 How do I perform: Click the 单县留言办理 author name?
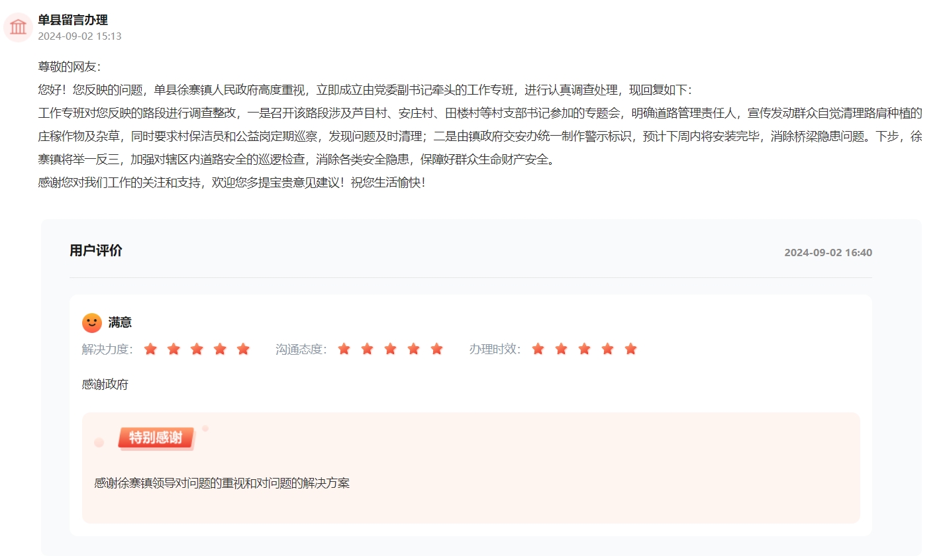pos(73,20)
